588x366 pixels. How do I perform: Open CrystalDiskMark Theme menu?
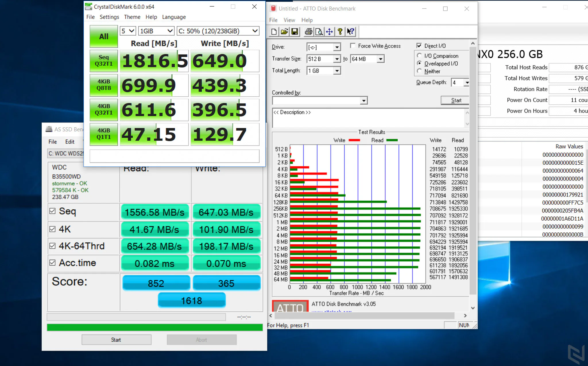(x=132, y=17)
